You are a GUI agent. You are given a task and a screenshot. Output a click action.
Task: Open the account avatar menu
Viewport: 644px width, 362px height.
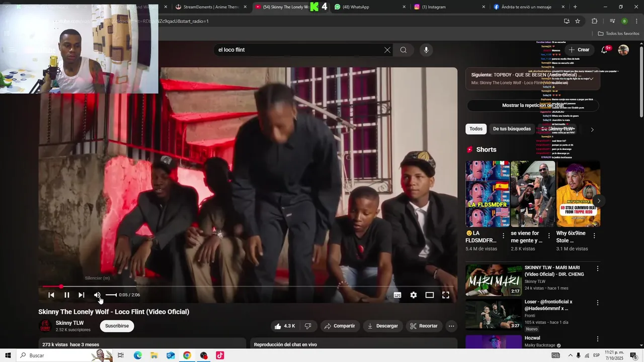tap(623, 50)
